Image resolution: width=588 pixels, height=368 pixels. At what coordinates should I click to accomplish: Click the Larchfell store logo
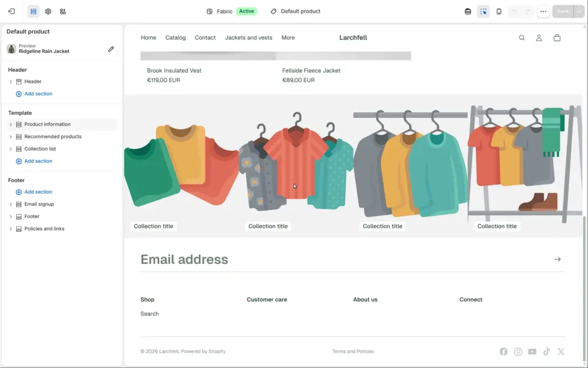click(353, 37)
